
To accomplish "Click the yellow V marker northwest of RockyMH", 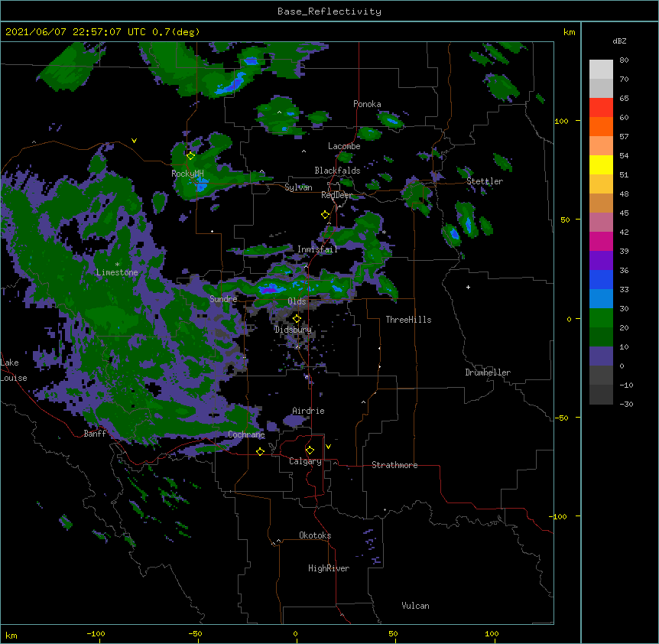I will coord(134,141).
